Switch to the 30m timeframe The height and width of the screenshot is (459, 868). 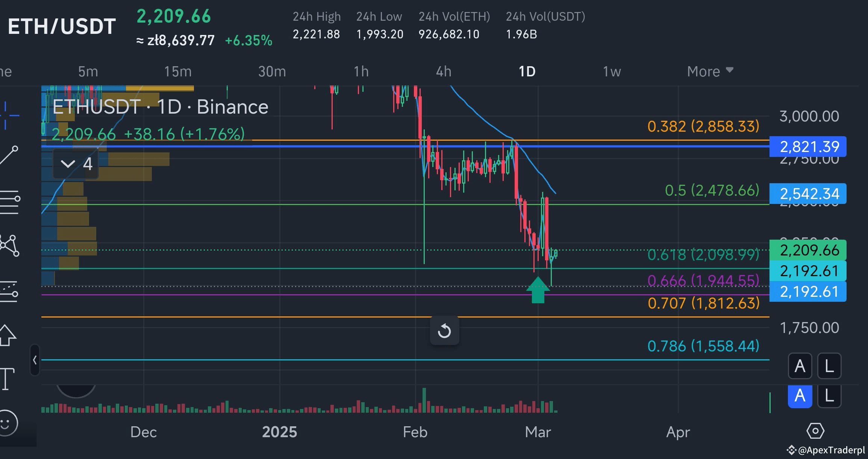(272, 71)
